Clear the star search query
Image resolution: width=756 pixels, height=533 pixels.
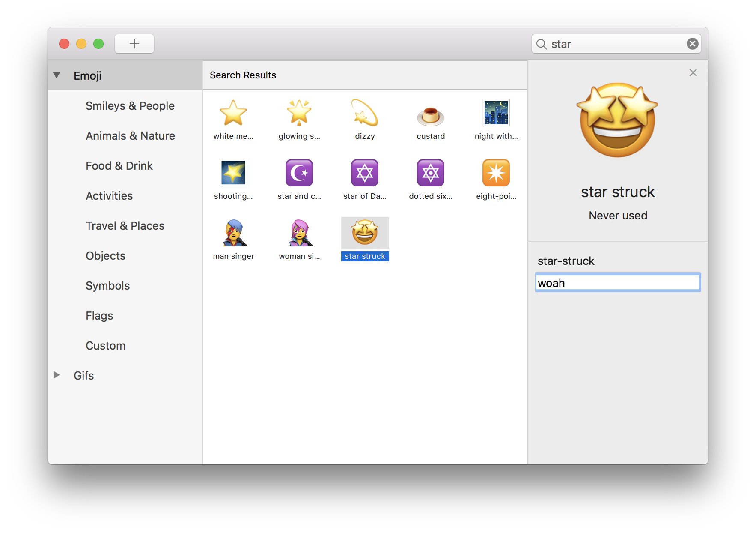click(x=692, y=44)
